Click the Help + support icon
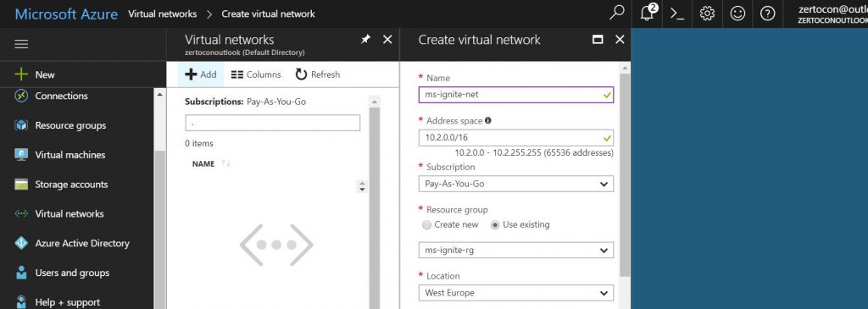The height and width of the screenshot is (309, 868). click(21, 302)
